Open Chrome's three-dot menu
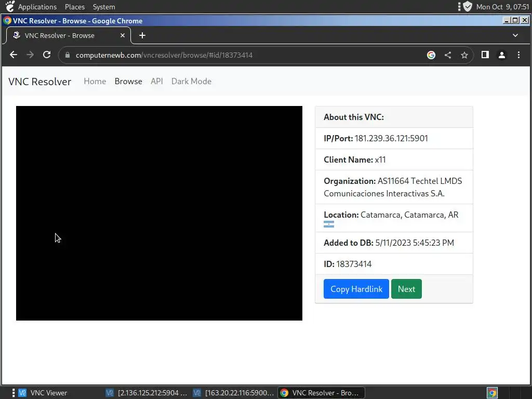 coord(518,55)
